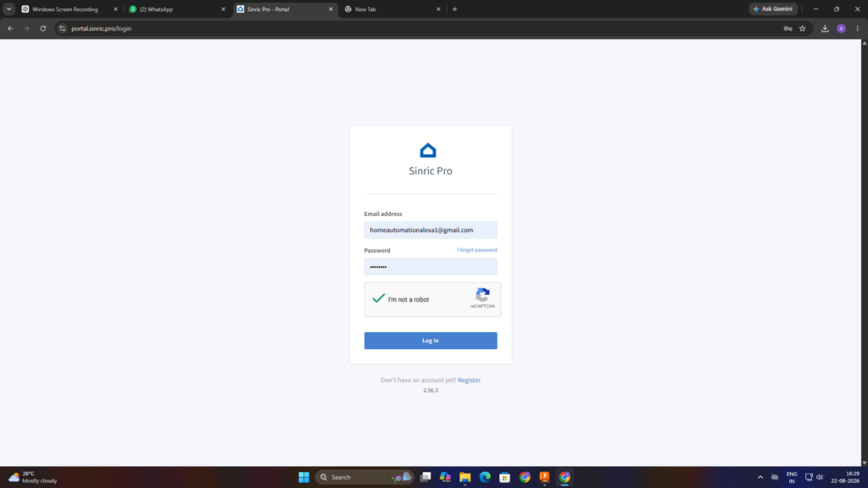Open the browser downloads icon
This screenshot has width=868, height=488.
point(825,28)
